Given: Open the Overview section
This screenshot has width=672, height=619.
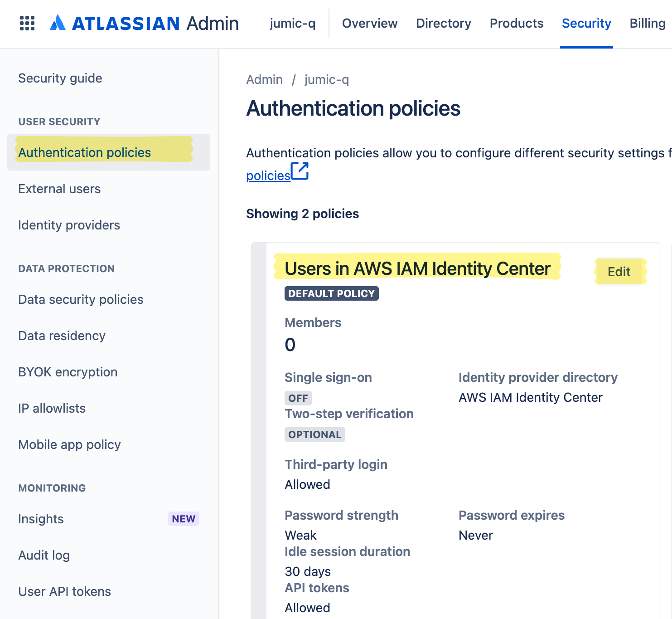Looking at the screenshot, I should pyautogui.click(x=369, y=23).
